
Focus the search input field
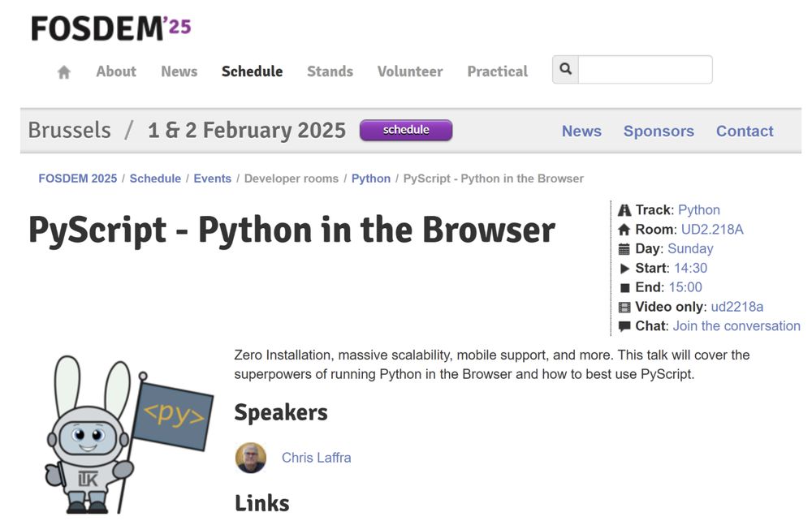click(x=646, y=69)
